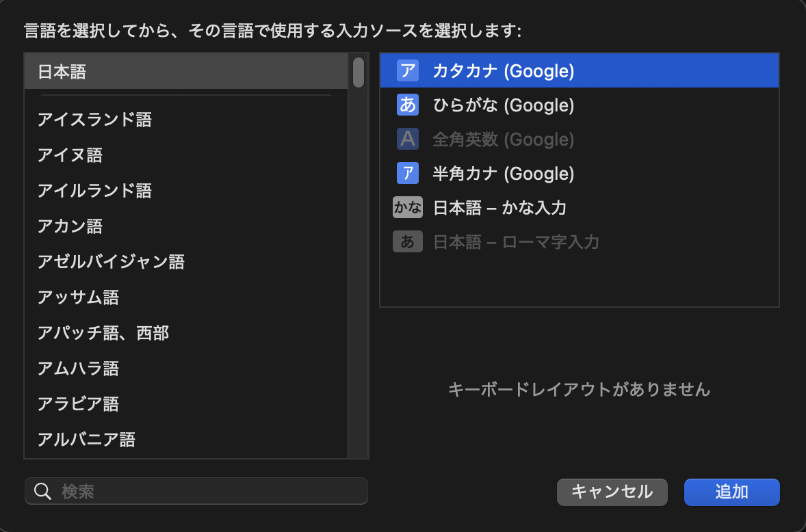Choose アイヌ語 in the language list
Screen dimensions: 806x532
tap(70, 155)
